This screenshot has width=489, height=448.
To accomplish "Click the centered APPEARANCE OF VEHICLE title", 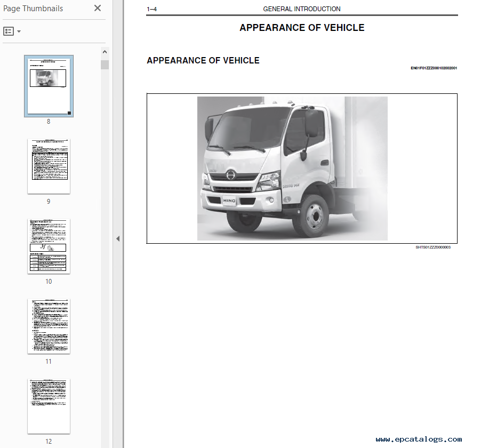I will [302, 28].
